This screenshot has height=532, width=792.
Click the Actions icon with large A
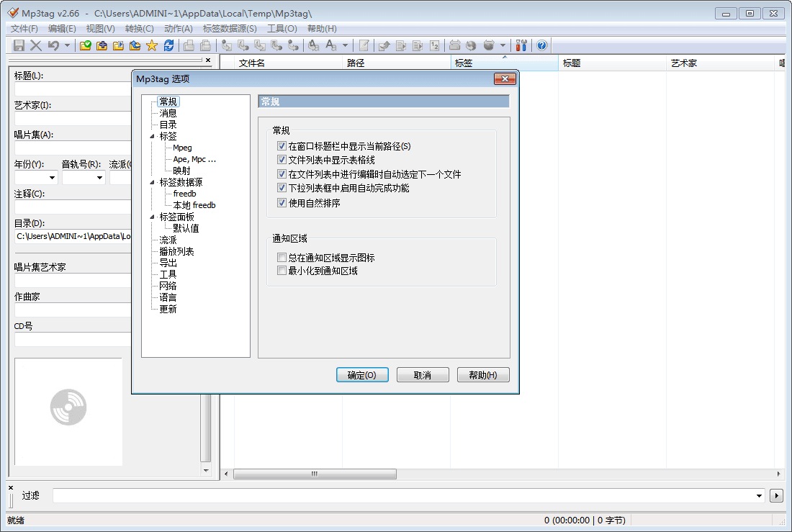point(314,45)
